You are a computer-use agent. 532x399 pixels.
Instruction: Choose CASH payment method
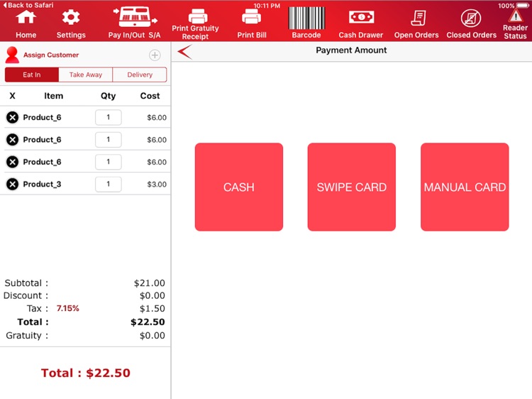coord(239,187)
